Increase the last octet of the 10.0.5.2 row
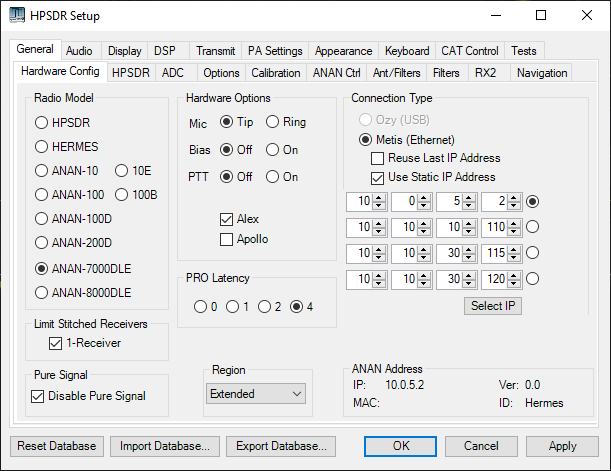 coord(514,198)
